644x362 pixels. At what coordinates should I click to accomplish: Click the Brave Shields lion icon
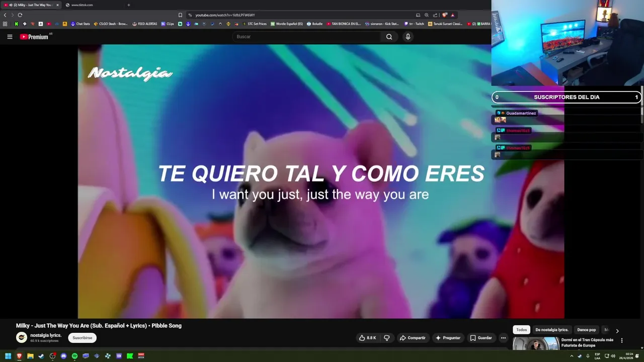click(444, 15)
